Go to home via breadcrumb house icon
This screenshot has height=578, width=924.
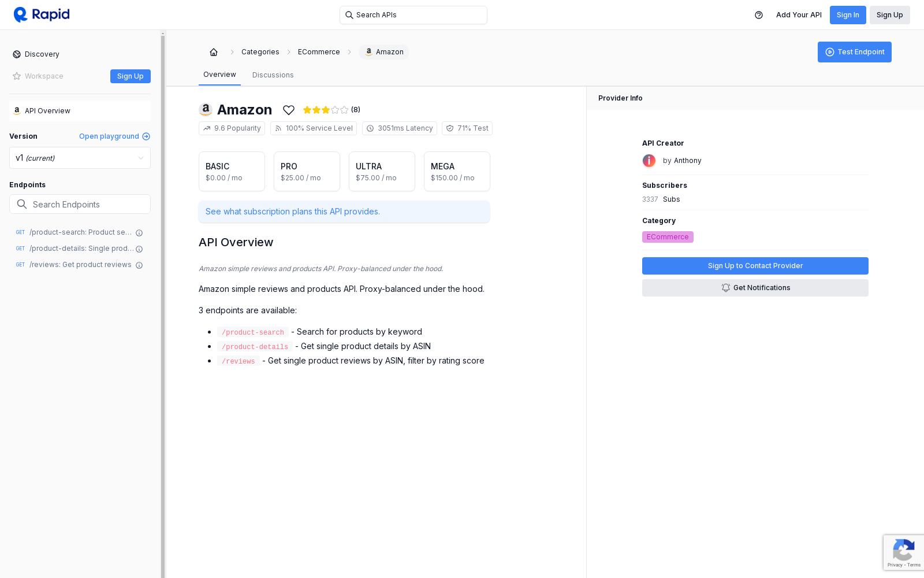point(214,52)
